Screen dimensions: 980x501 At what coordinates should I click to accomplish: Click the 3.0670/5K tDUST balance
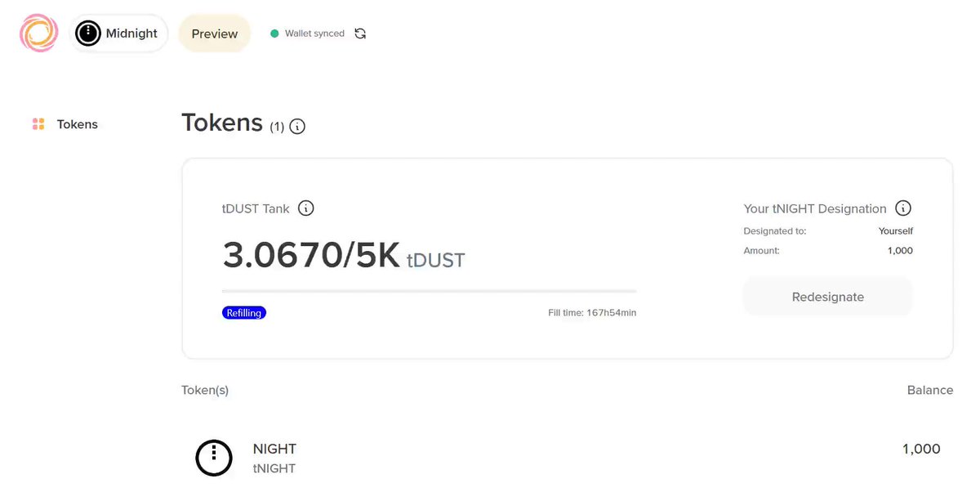point(344,256)
